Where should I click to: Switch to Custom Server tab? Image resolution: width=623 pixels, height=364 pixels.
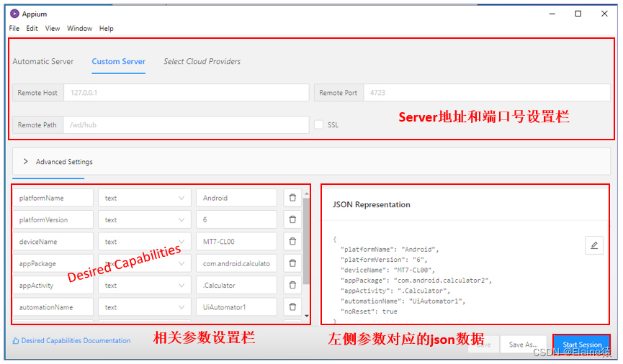pos(118,62)
